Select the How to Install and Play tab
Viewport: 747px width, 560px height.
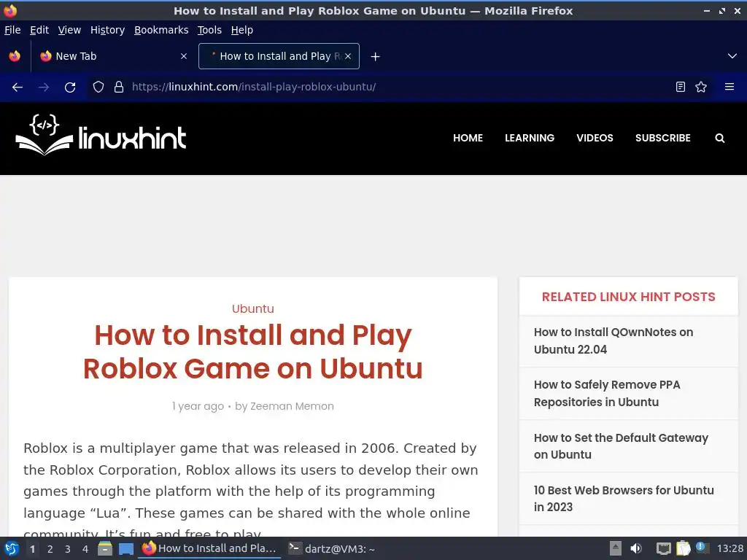click(x=279, y=56)
